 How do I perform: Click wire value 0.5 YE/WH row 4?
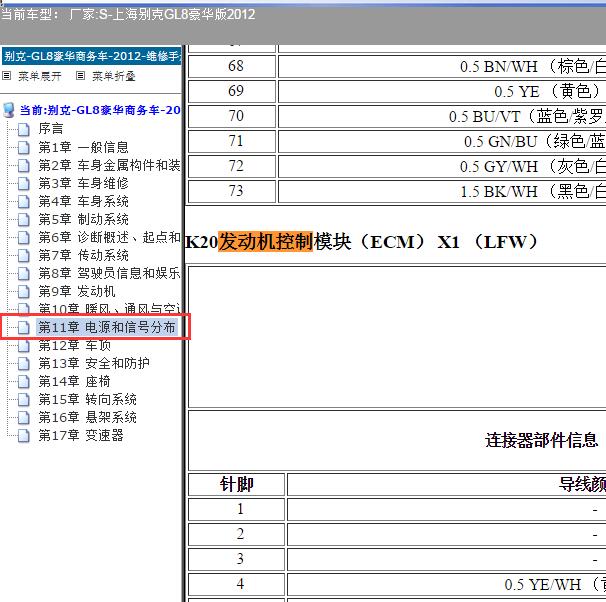tap(555, 585)
